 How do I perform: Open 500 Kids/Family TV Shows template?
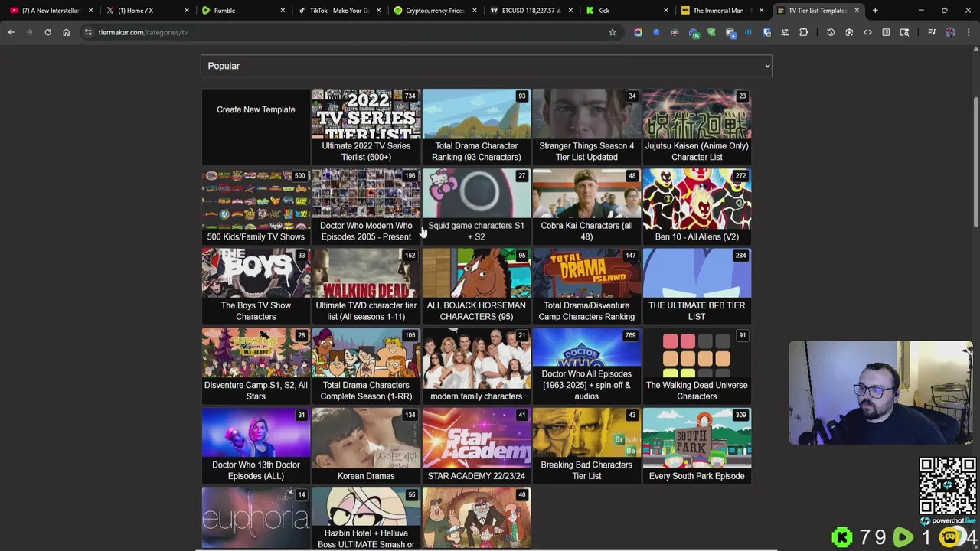click(256, 206)
